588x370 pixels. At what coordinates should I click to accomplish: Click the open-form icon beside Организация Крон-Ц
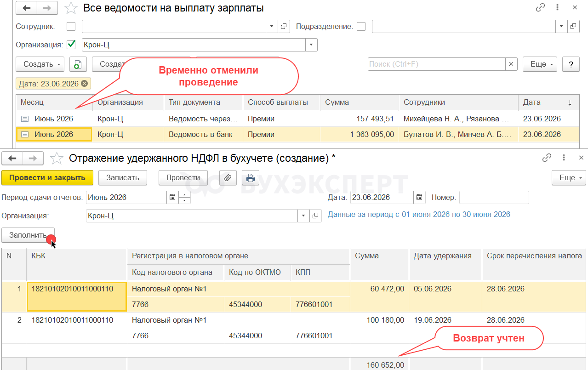[315, 216]
